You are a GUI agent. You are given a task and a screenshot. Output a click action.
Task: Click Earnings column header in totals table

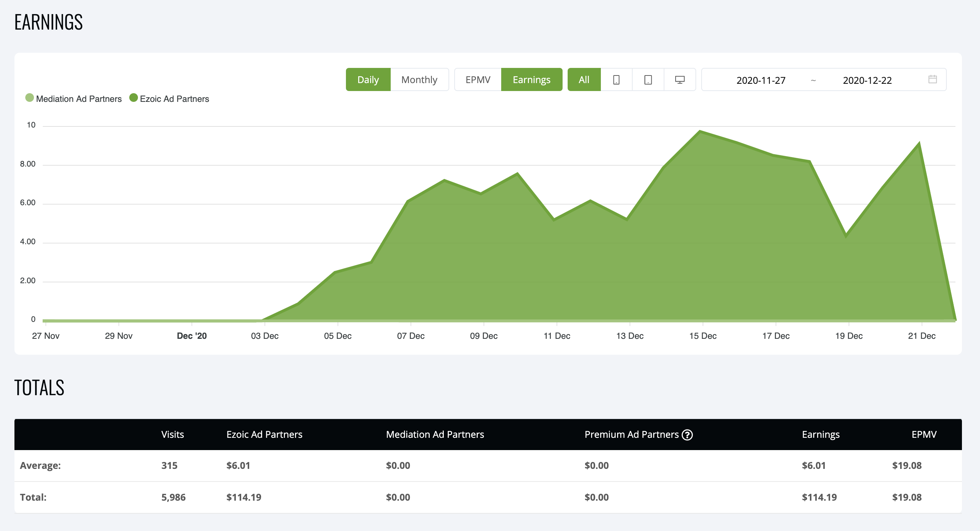821,434
